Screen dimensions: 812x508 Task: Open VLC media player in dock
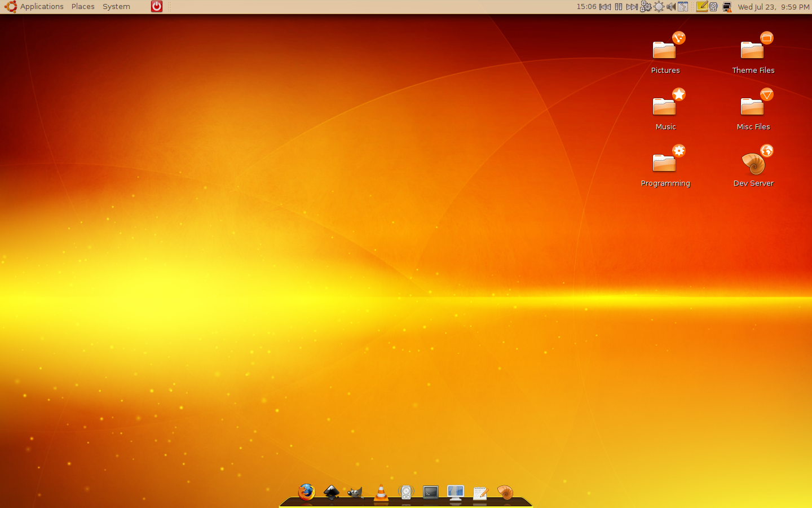click(381, 493)
